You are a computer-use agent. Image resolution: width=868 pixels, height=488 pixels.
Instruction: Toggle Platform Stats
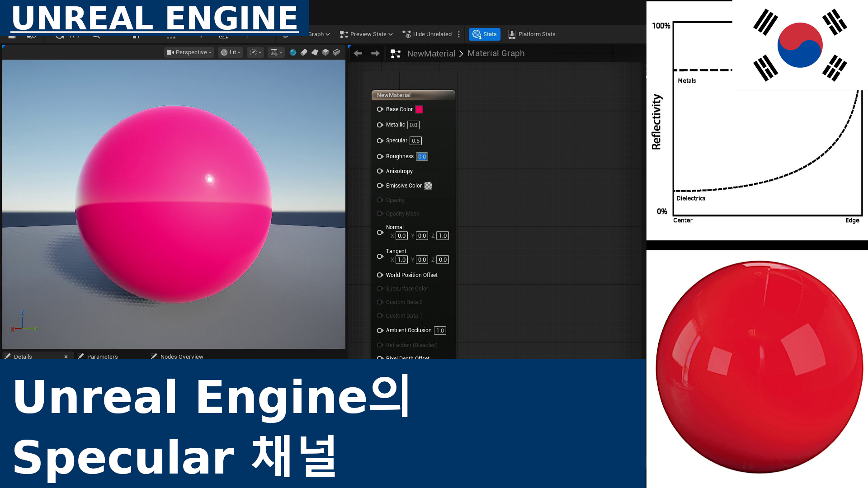[532, 34]
